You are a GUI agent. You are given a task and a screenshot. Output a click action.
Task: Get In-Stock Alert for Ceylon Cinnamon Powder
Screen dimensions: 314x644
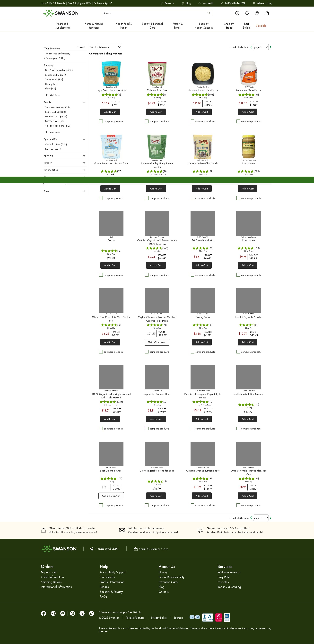(x=157, y=342)
